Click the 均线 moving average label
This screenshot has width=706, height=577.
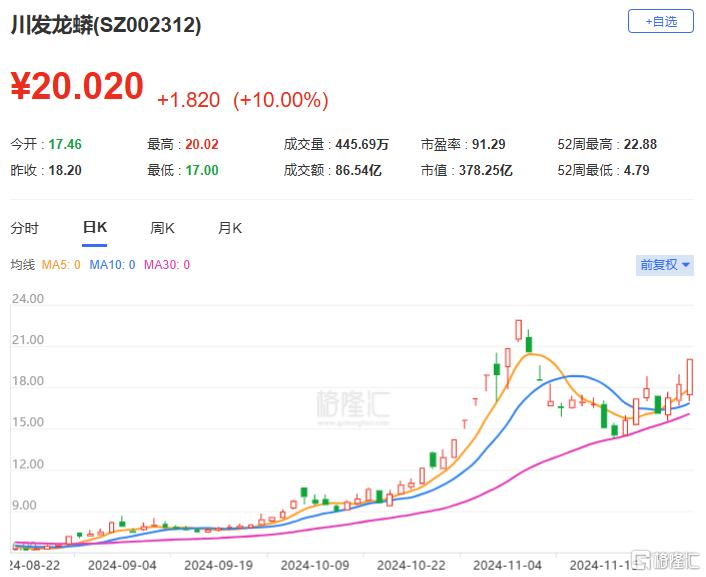click(23, 265)
